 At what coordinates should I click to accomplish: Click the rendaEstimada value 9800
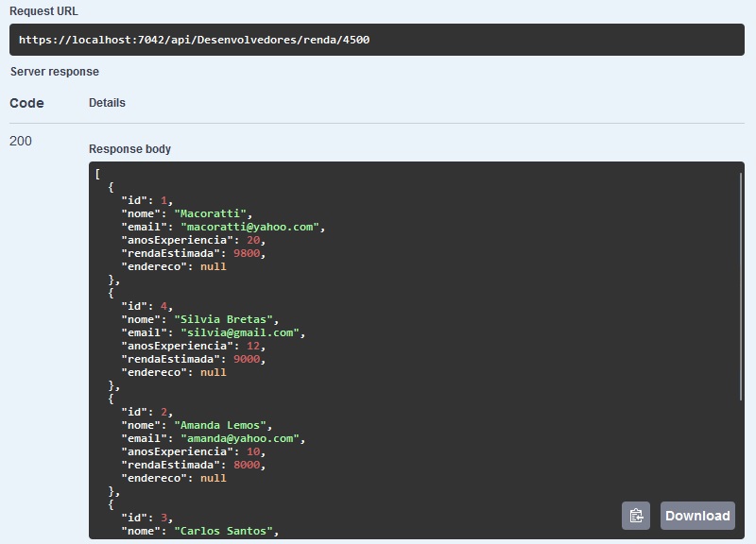249,253
